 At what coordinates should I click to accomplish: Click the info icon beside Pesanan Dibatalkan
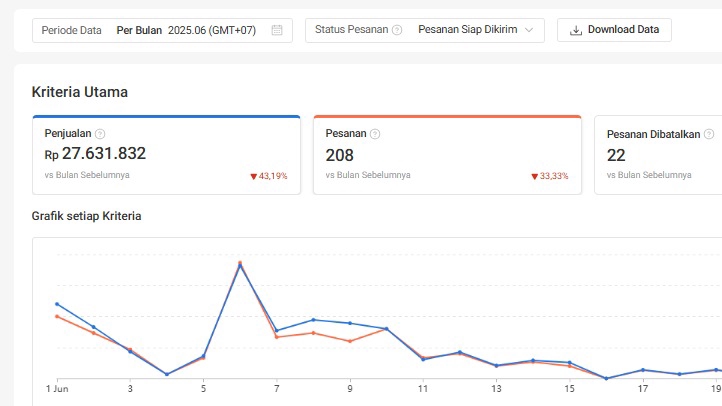(709, 133)
